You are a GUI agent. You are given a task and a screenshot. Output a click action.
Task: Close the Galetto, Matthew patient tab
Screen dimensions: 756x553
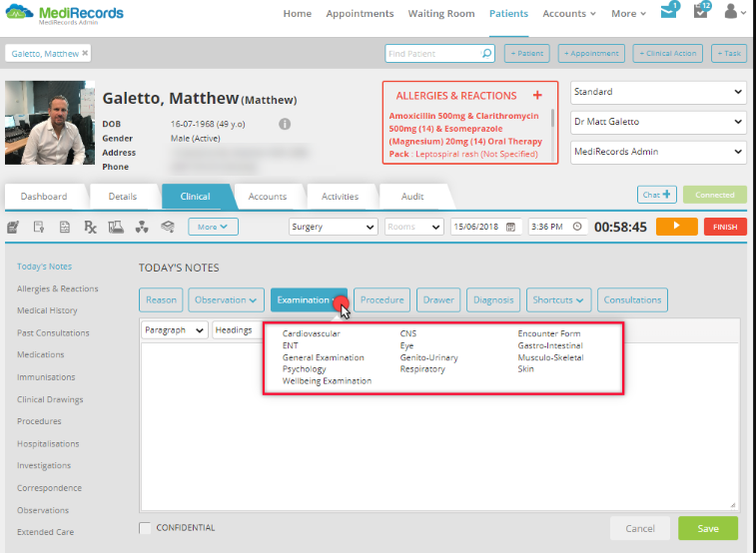point(85,53)
